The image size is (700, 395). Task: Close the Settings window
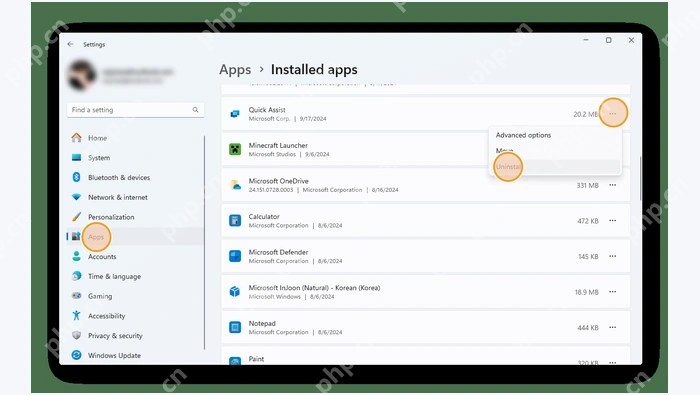(631, 40)
